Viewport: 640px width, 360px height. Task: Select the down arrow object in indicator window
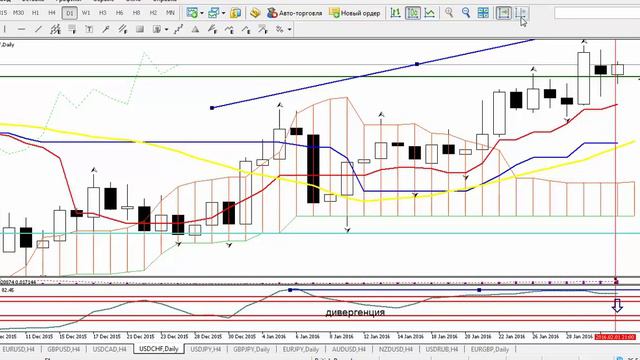pos(617,306)
